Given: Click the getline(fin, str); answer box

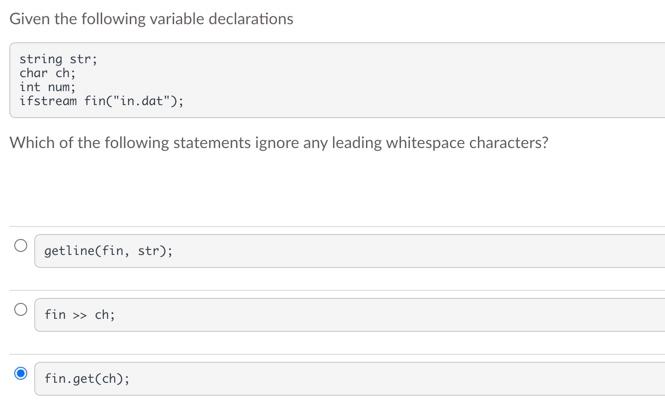Looking at the screenshot, I should [349, 251].
